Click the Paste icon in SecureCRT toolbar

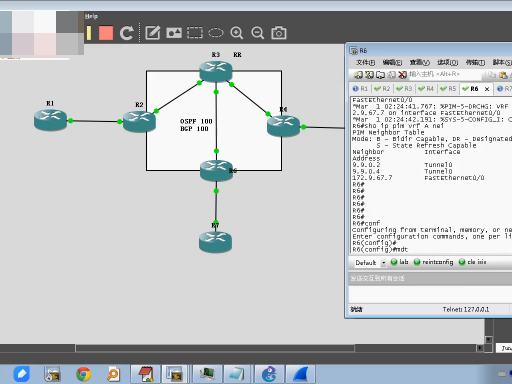point(503,75)
